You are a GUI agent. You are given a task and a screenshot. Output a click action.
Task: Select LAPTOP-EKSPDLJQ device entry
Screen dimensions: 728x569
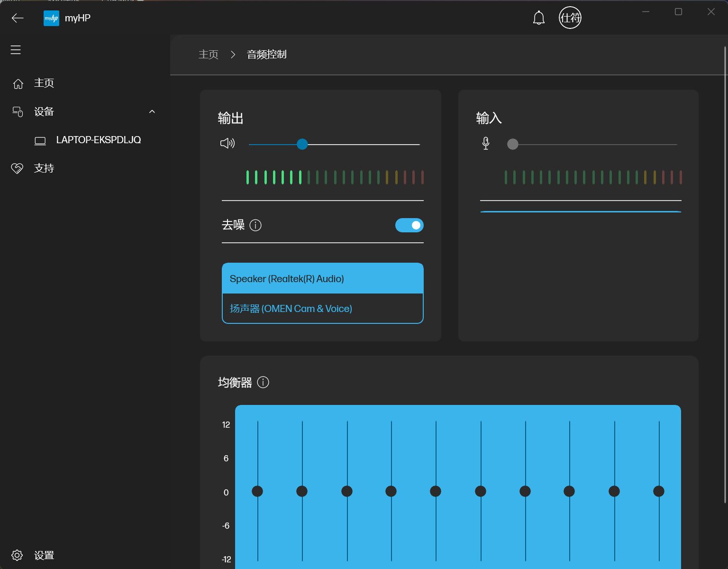99,140
